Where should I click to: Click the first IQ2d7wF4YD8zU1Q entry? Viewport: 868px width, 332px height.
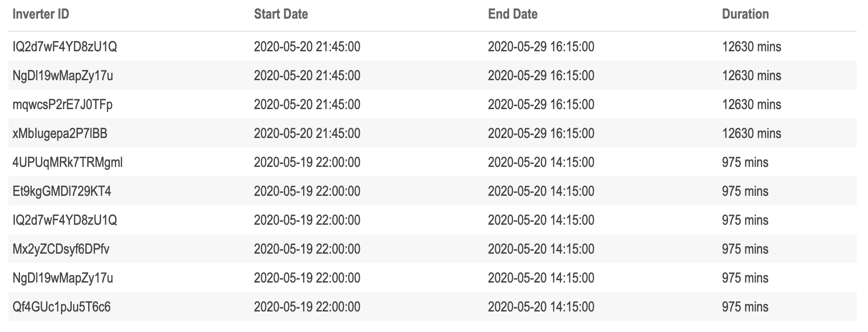pos(65,47)
